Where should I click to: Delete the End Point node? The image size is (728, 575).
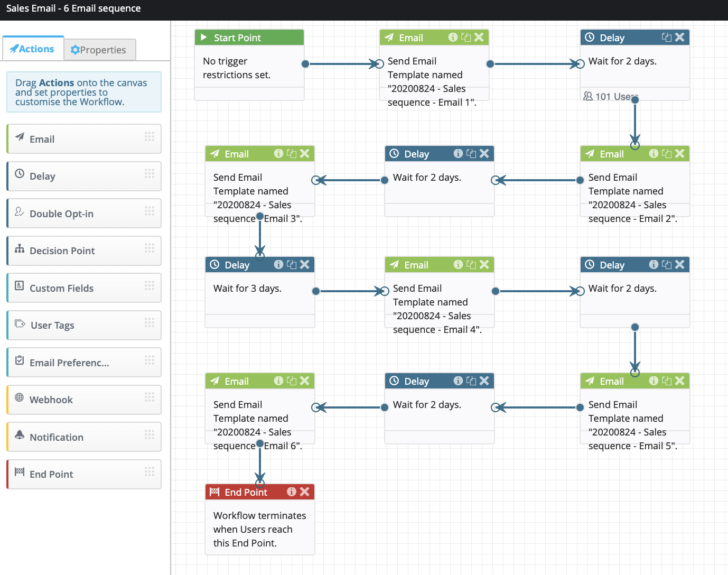(305, 491)
